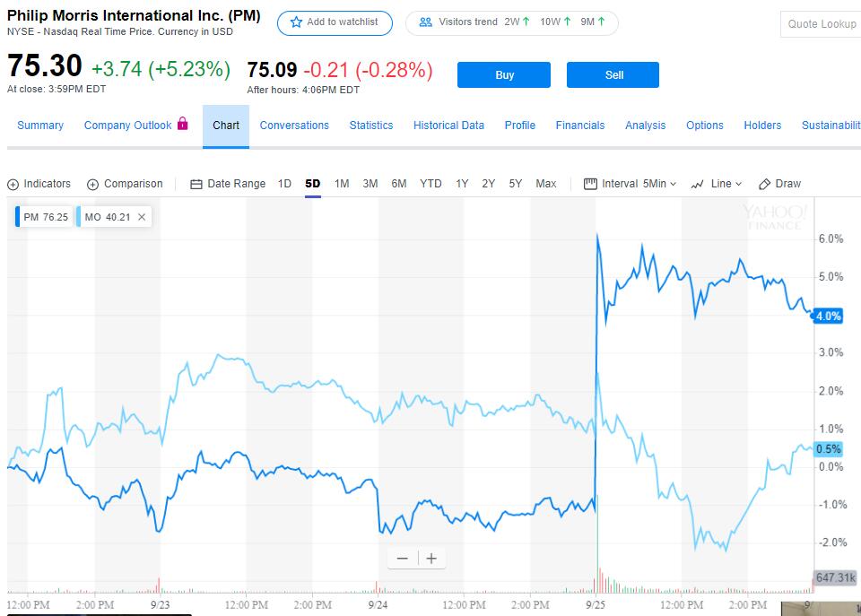Zoom out chart with the minus button
This screenshot has width=861, height=616.
[402, 559]
